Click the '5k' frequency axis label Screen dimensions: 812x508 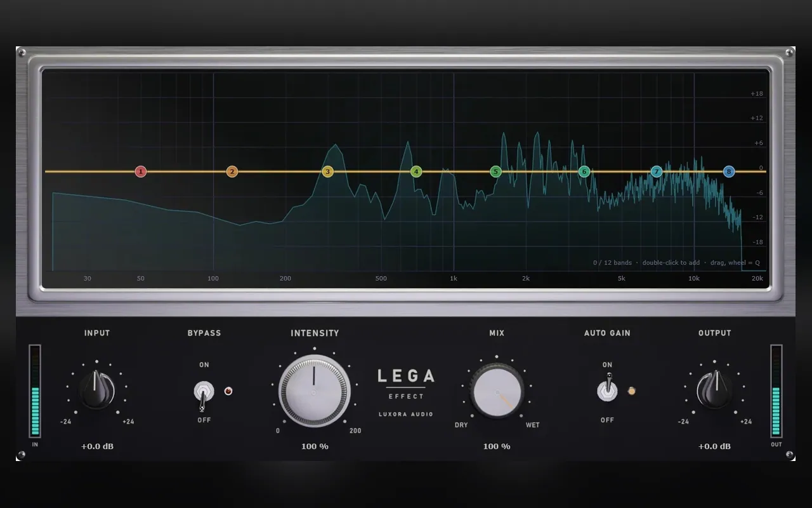[621, 279]
